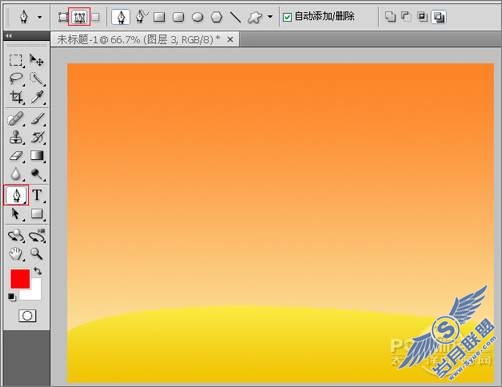Select the Move tool
This screenshot has height=387, width=502.
click(x=36, y=60)
